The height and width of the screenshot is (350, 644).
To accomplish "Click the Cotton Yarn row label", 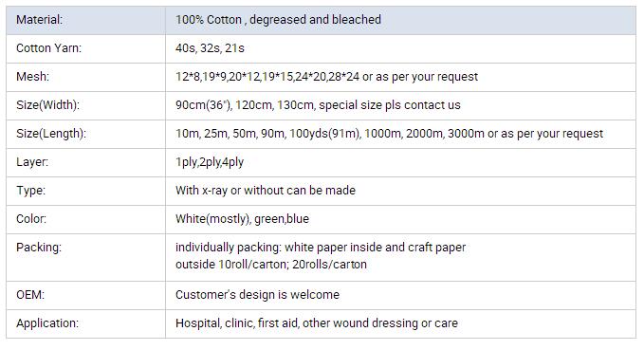I will point(49,48).
